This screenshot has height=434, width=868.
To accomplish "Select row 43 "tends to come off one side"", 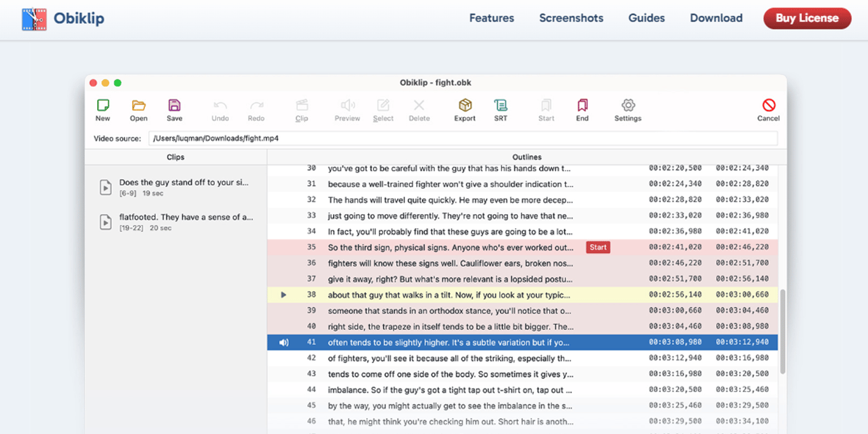I will click(x=522, y=374).
